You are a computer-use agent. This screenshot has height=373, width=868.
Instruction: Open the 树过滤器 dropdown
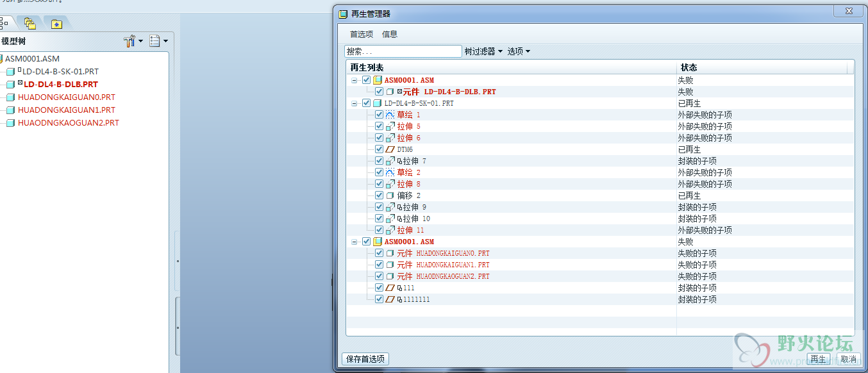[483, 51]
